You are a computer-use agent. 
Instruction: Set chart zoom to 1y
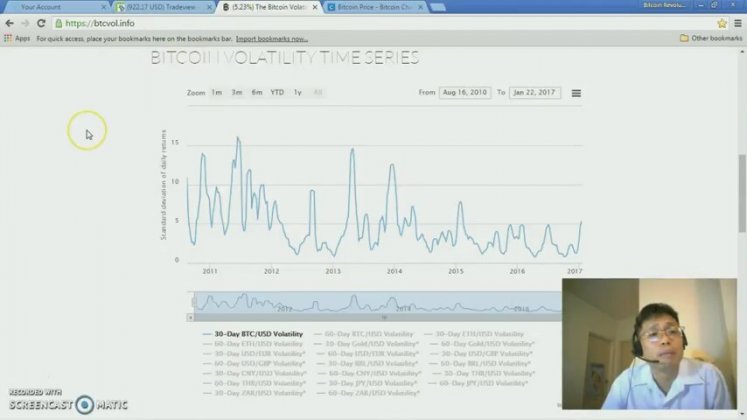click(297, 92)
